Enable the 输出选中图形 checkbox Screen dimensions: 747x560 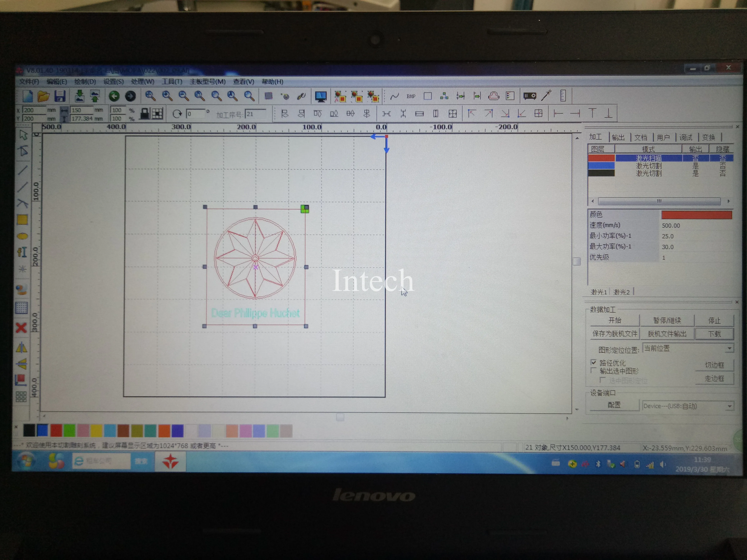pyautogui.click(x=593, y=370)
